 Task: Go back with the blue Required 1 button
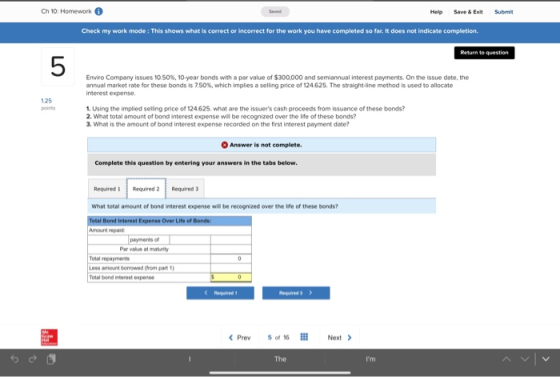click(x=220, y=293)
